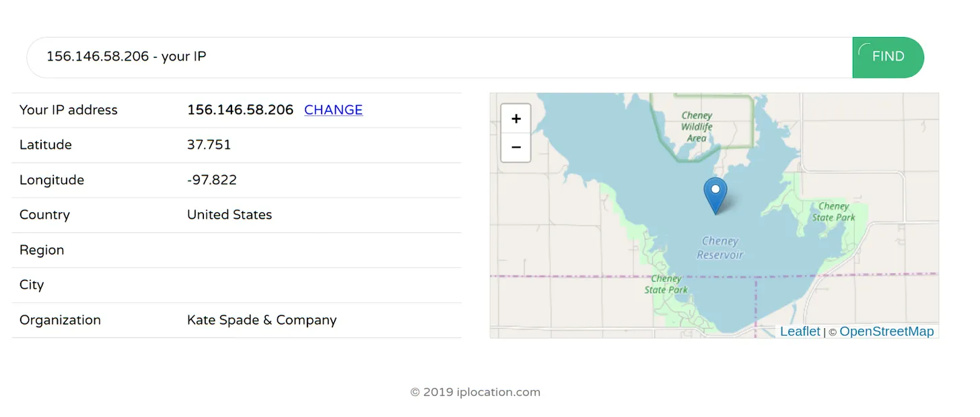Click the Cheney Reservoir map label

720,248
